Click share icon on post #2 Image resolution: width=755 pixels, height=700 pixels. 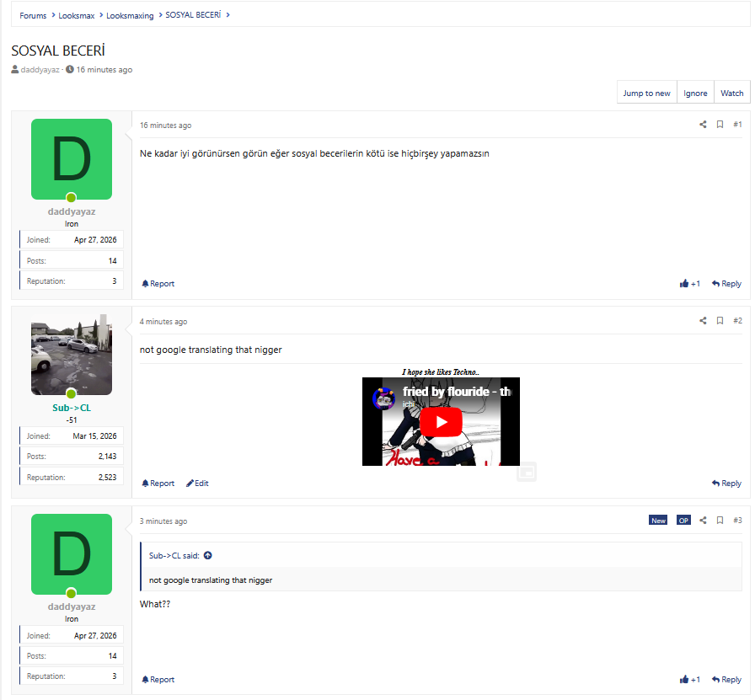point(703,321)
